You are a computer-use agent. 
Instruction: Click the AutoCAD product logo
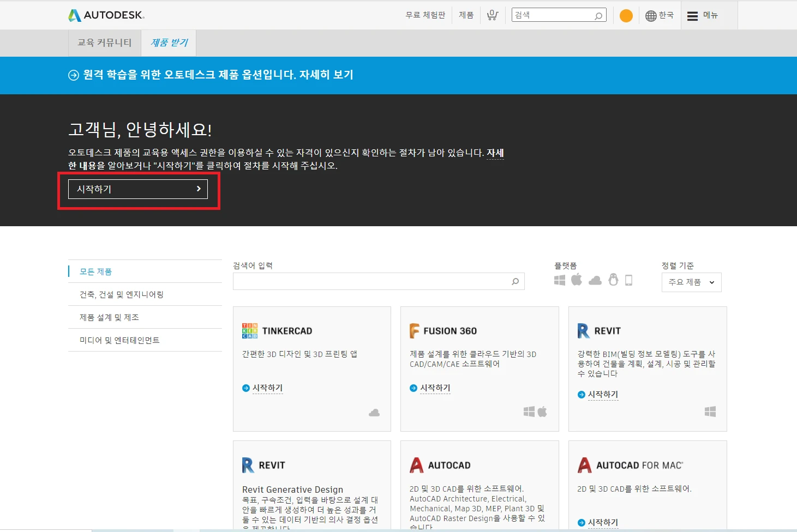[440, 465]
